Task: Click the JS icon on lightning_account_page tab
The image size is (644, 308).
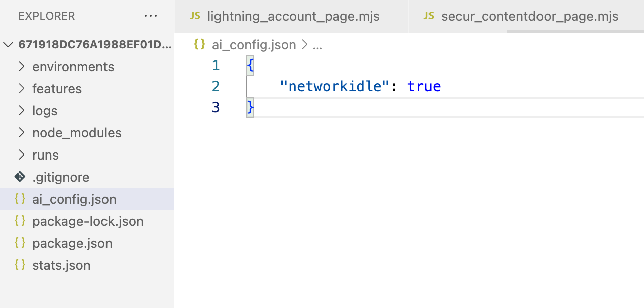Action: tap(195, 16)
